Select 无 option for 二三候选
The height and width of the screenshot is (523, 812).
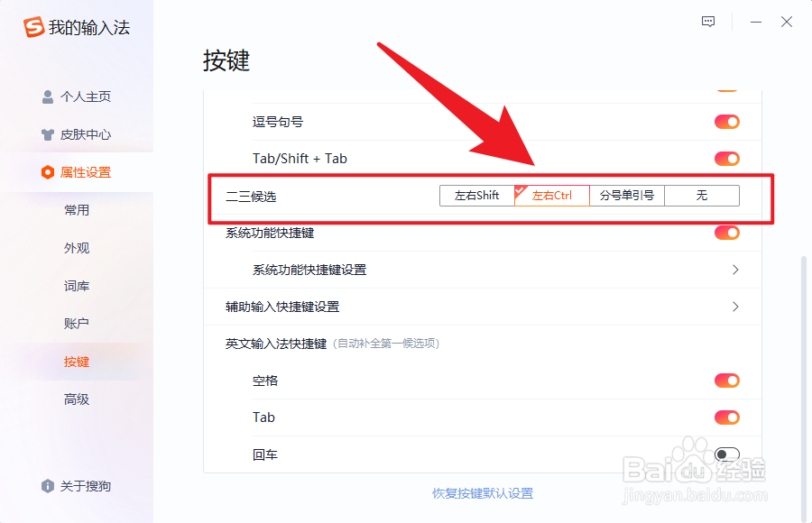pos(701,195)
